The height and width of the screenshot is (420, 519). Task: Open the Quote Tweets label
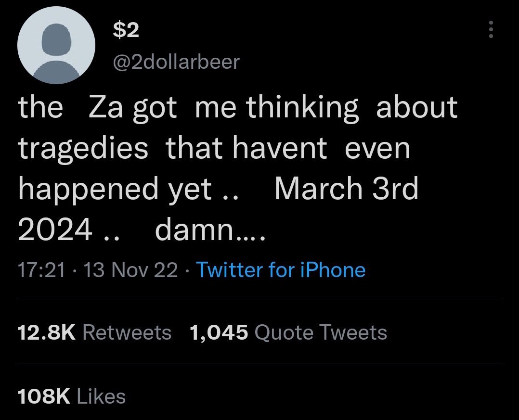321,332
